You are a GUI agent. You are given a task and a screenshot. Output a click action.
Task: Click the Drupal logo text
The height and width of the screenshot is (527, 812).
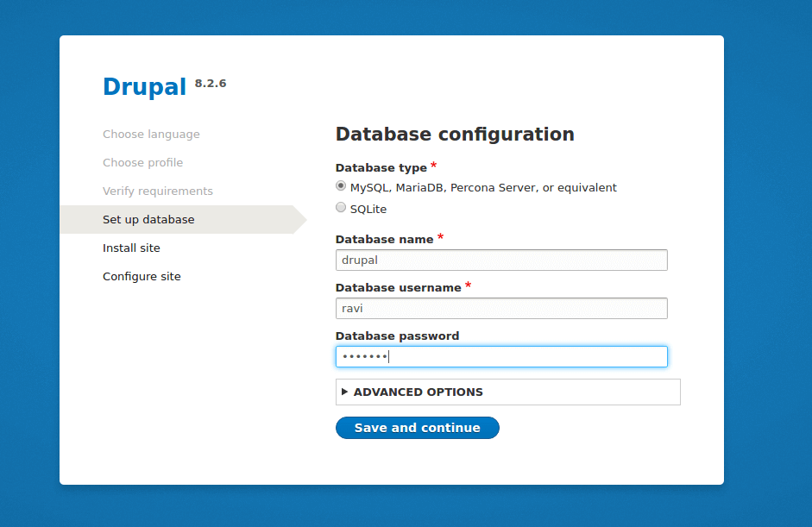144,86
